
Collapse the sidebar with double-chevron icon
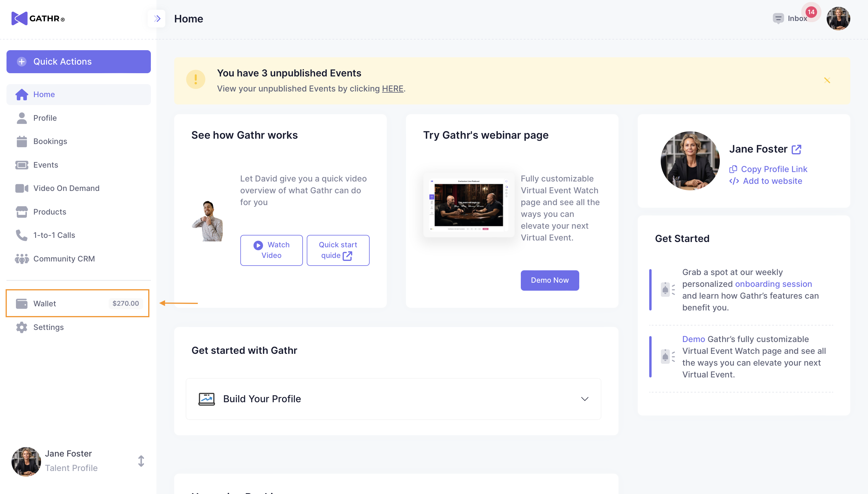pos(157,18)
